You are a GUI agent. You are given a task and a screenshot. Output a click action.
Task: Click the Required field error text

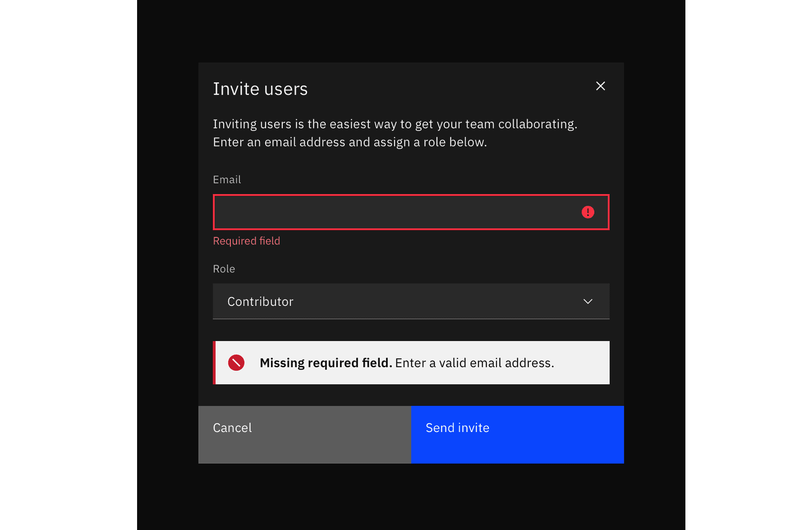click(246, 241)
